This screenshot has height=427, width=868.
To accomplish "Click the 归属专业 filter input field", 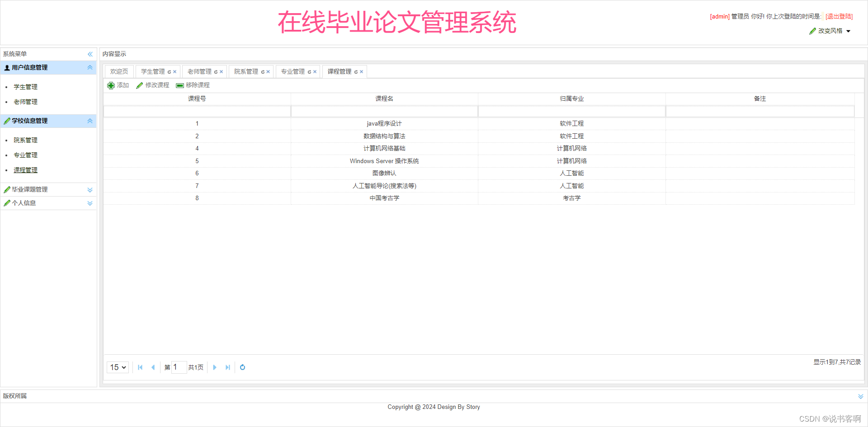I will coord(572,112).
